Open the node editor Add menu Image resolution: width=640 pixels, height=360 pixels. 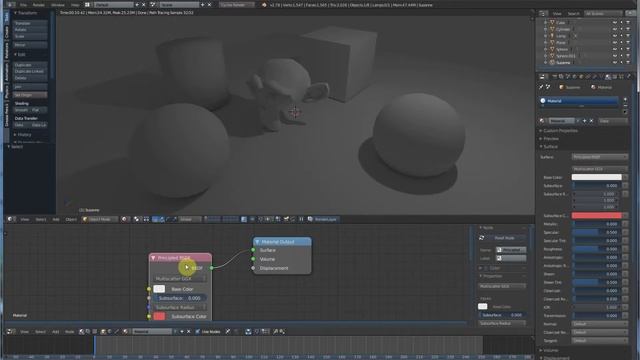point(56,332)
